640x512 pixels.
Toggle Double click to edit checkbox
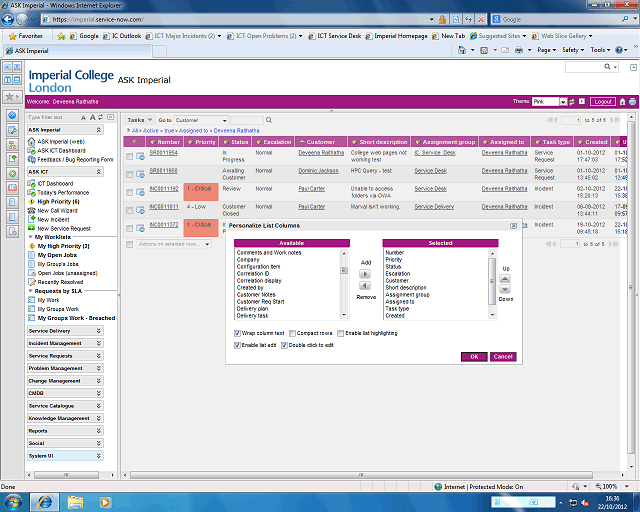click(286, 344)
